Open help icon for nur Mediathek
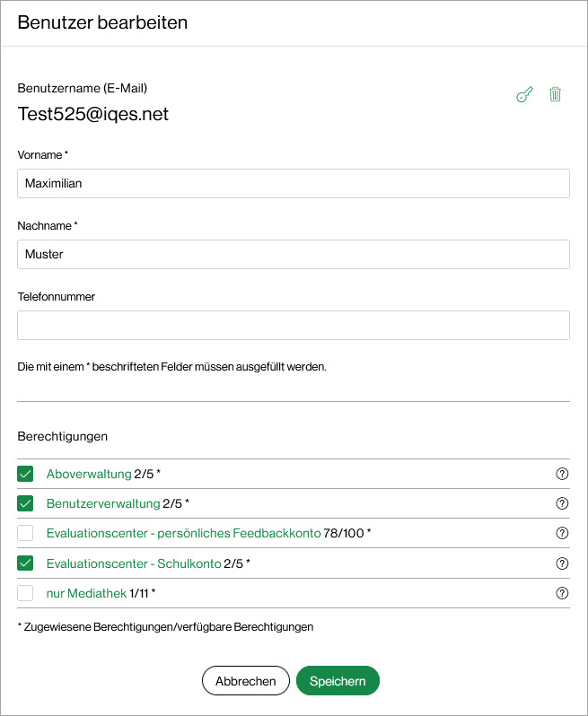Image resolution: width=588 pixels, height=716 pixels. (x=563, y=593)
